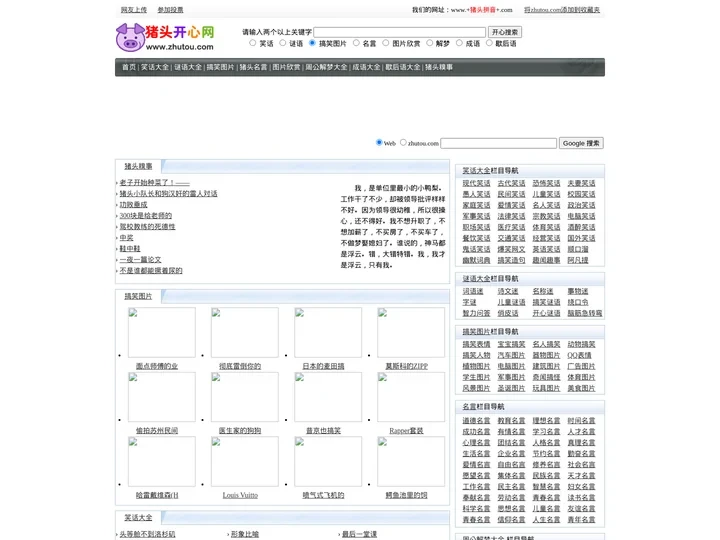Open 电脑笑话 in joke category navigation
720x540 pixels.
pos(581,216)
